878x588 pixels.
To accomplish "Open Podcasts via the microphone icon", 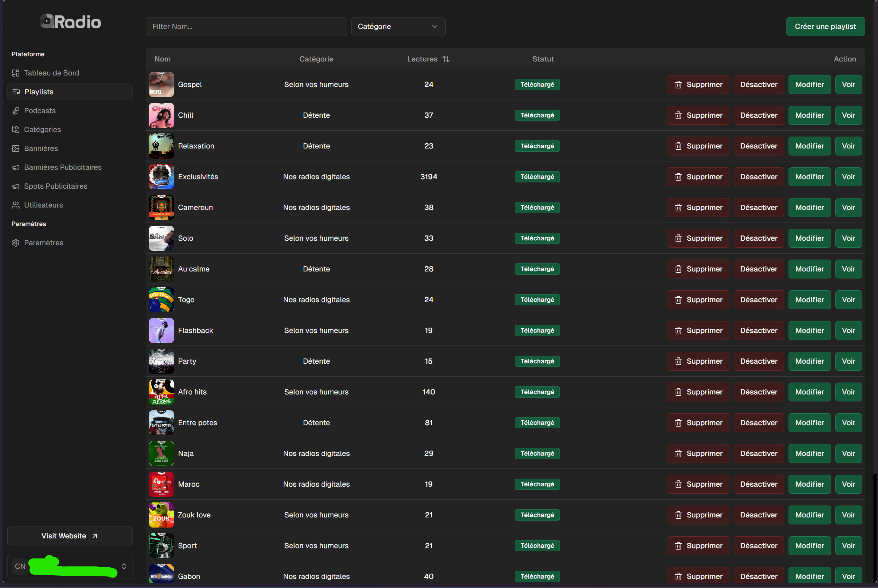I will tap(16, 111).
